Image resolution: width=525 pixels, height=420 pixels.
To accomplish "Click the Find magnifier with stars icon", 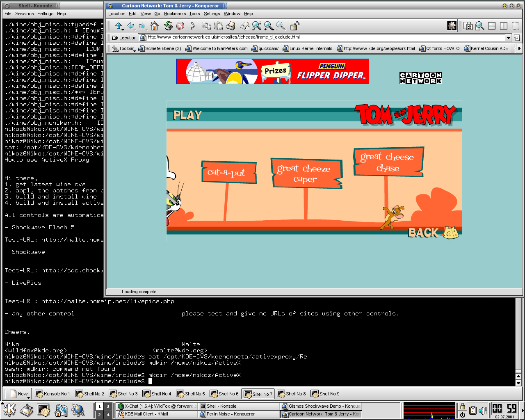I will pos(257,26).
